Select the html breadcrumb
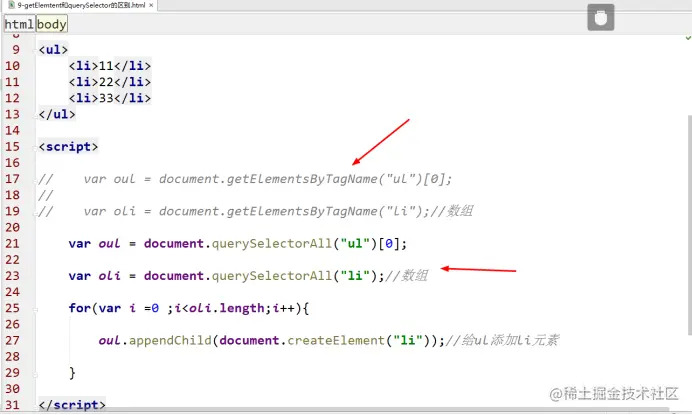 19,24
